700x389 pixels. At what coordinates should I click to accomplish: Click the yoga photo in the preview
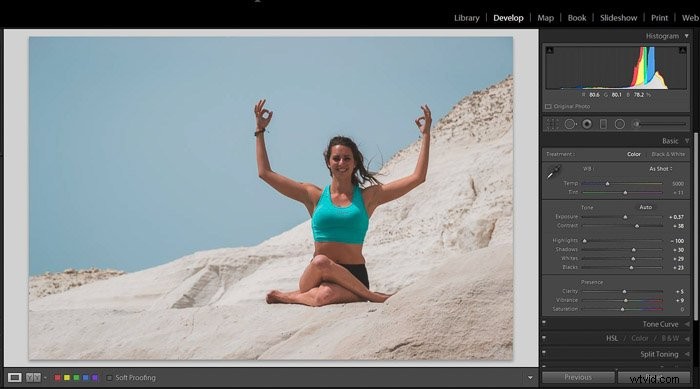pyautogui.click(x=271, y=198)
